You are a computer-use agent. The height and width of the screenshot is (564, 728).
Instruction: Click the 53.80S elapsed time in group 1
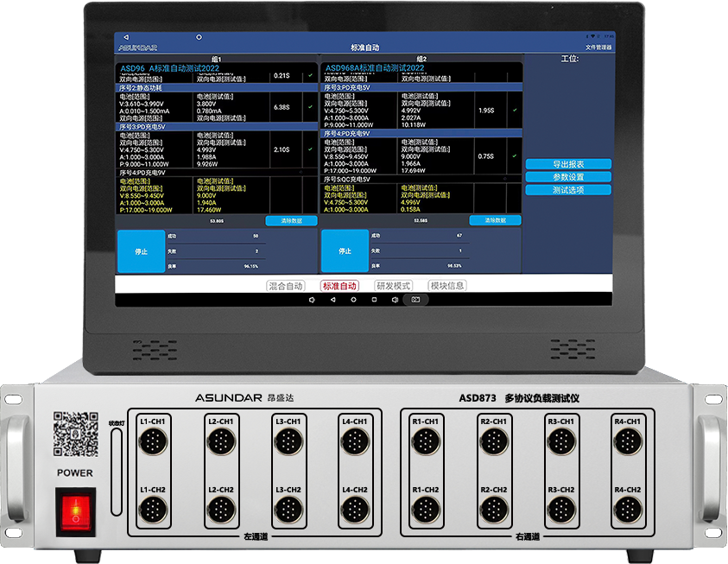217,221
